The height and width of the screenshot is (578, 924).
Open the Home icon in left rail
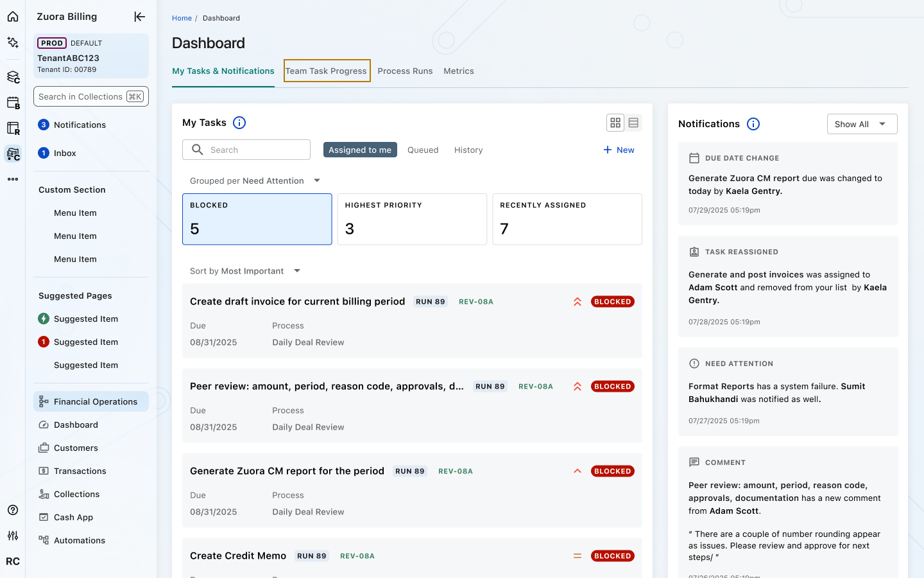click(13, 17)
